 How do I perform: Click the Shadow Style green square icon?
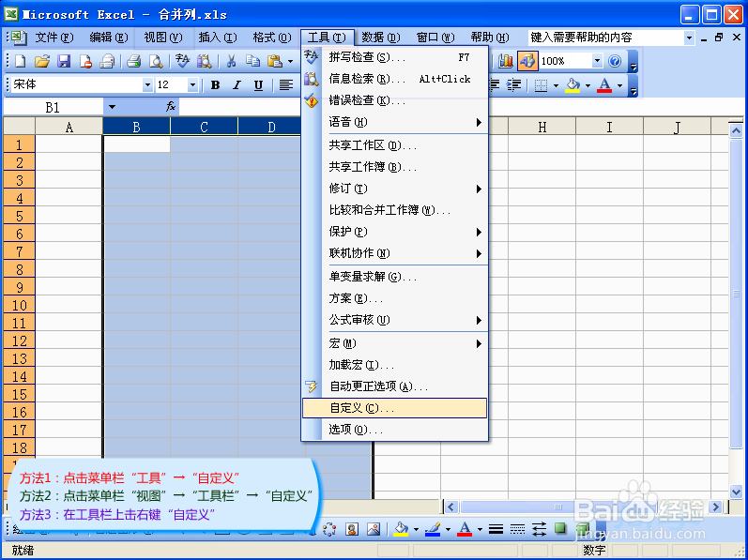[560, 528]
